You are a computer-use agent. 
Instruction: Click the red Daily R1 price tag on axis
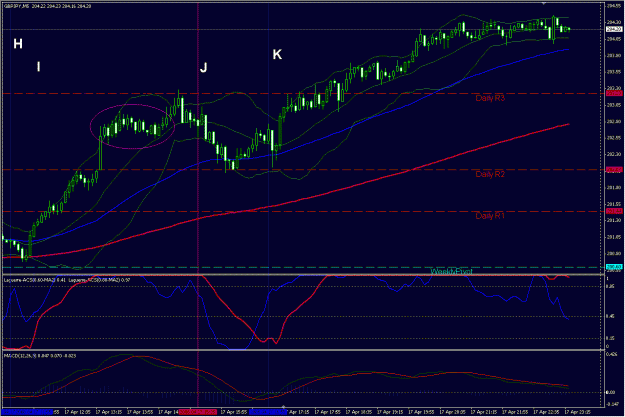pyautogui.click(x=614, y=211)
